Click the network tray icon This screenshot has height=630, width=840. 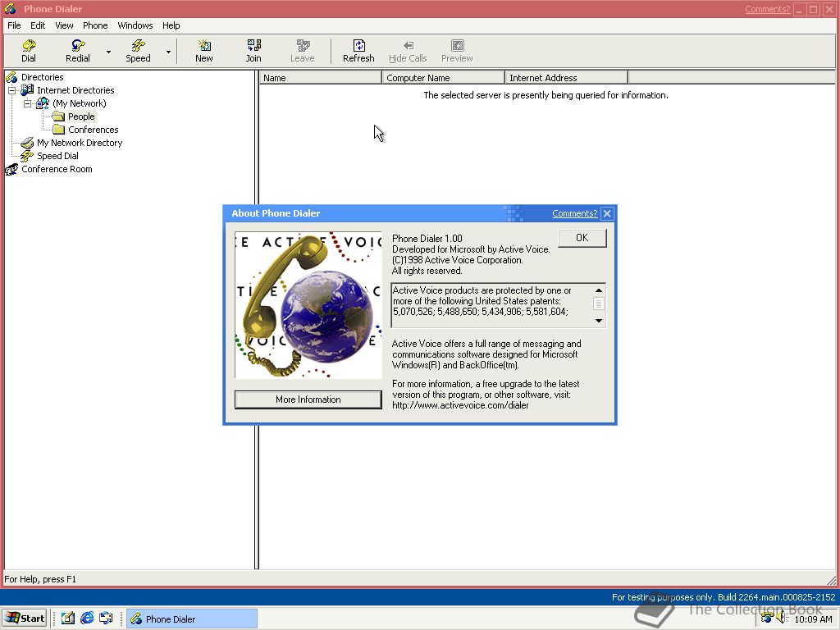point(767,619)
